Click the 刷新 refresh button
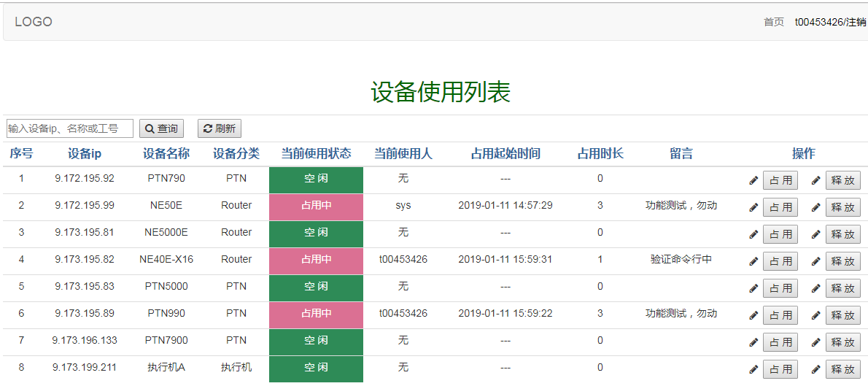Screen dimensions: 868x386 pyautogui.click(x=220, y=128)
